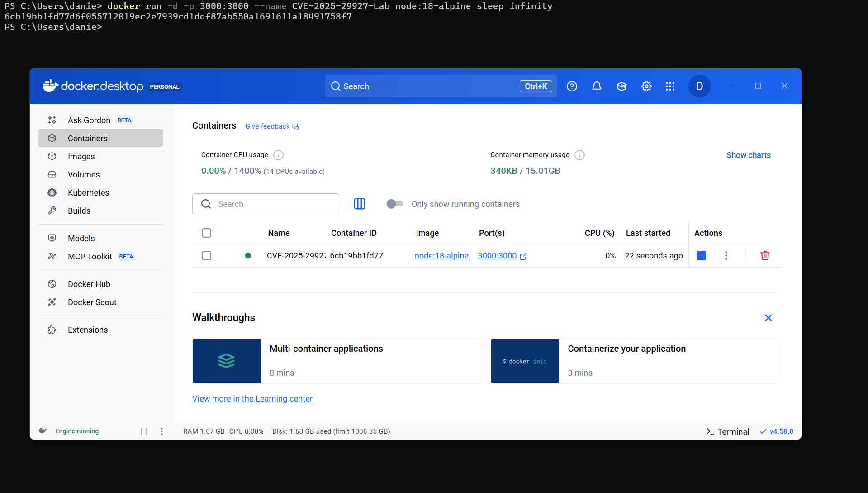
Task: Click the Port(s) column header
Action: tap(492, 233)
